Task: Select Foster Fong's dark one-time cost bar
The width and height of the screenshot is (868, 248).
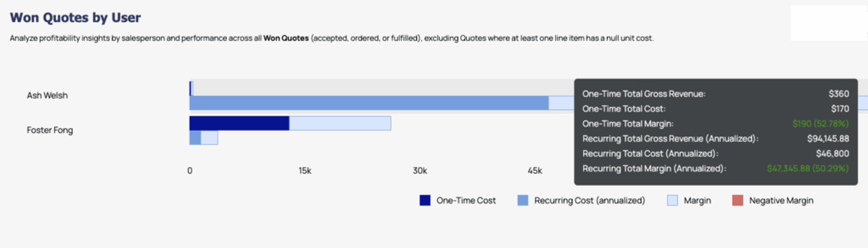Action: (239, 123)
